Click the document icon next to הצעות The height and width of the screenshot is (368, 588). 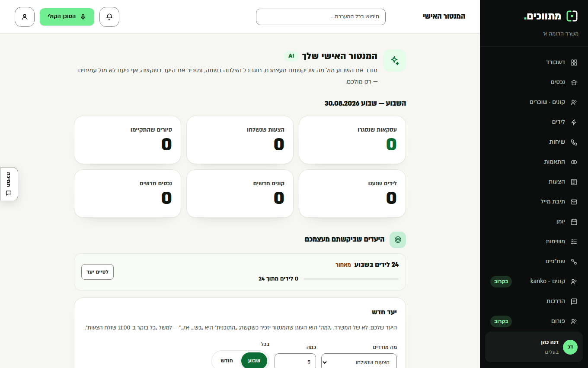pos(574,182)
